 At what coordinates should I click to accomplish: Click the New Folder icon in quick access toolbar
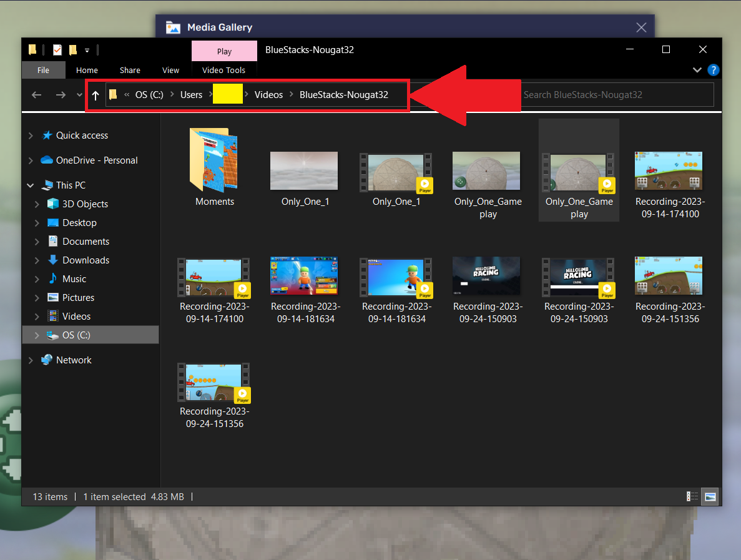tap(72, 49)
